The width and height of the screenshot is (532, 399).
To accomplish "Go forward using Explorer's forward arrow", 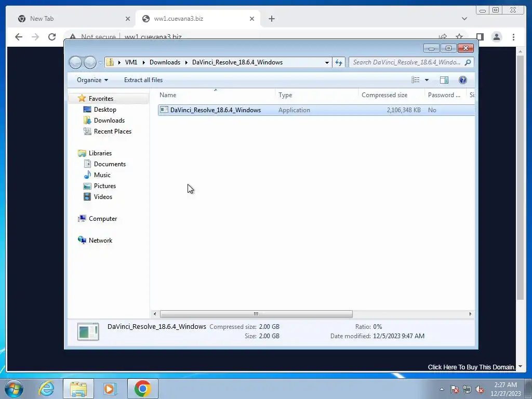I will tap(90, 62).
